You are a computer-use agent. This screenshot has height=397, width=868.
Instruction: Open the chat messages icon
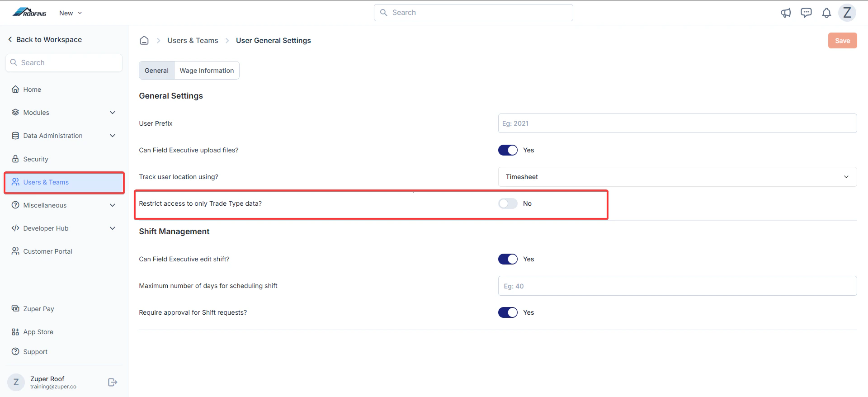coord(806,13)
